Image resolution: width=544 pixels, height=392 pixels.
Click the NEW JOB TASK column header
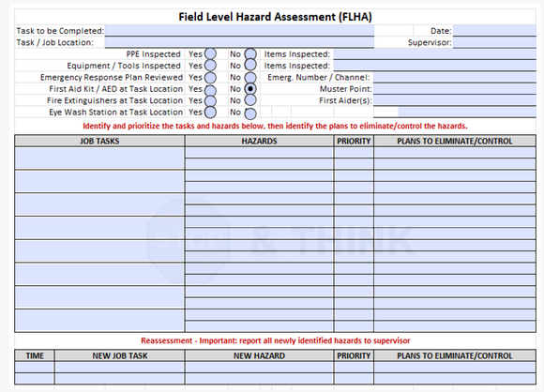[x=120, y=355]
